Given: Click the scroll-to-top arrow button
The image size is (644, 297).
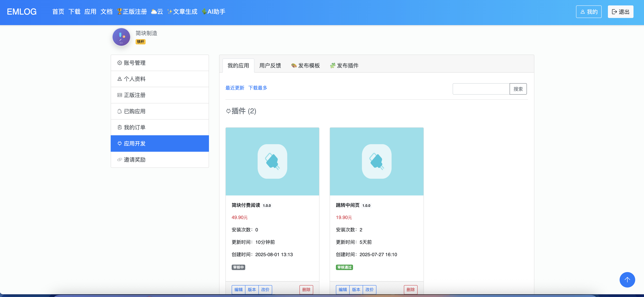Looking at the screenshot, I should [x=627, y=280].
